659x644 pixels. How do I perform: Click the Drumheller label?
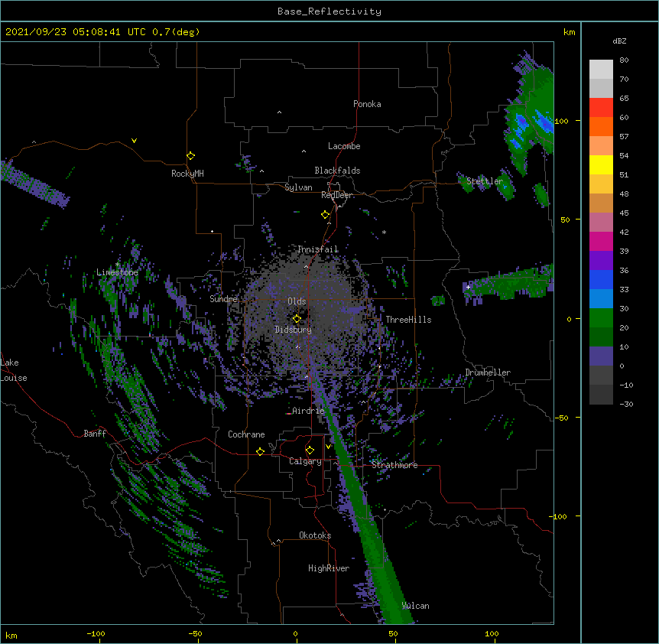coord(488,372)
